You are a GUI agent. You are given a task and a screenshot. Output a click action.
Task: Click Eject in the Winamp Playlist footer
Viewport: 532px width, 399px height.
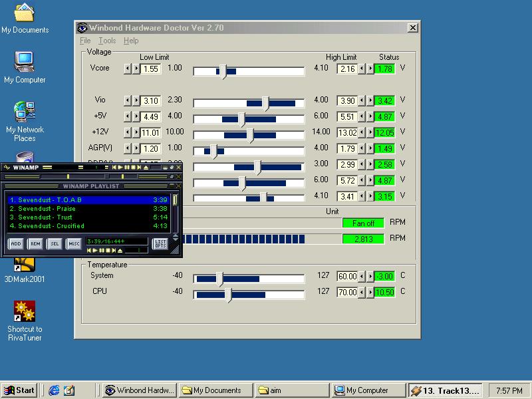click(120, 251)
